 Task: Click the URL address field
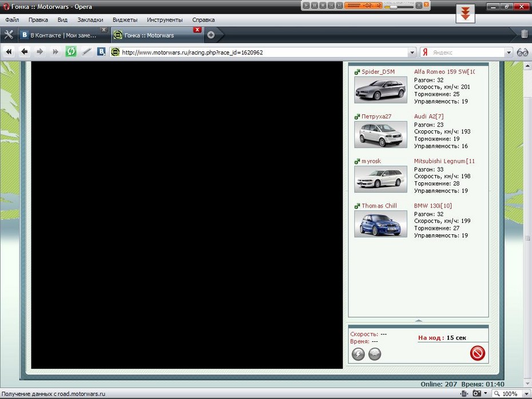pos(264,53)
